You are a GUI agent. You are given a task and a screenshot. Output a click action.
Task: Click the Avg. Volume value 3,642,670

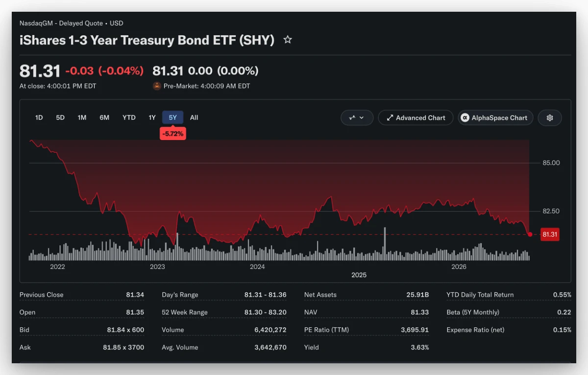point(270,348)
